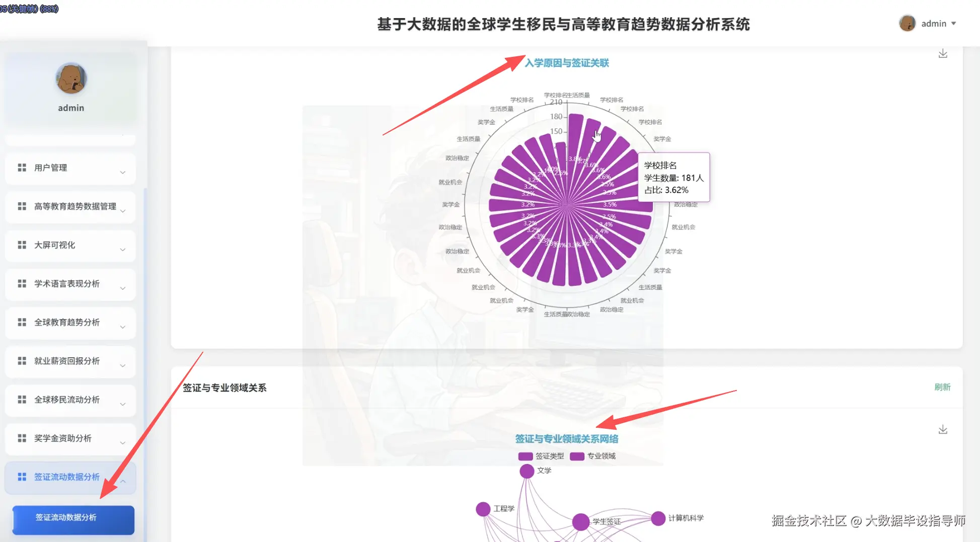980x542 pixels.
Task: Click the grid icon beside 全球移民流动分析
Action: tap(22, 400)
